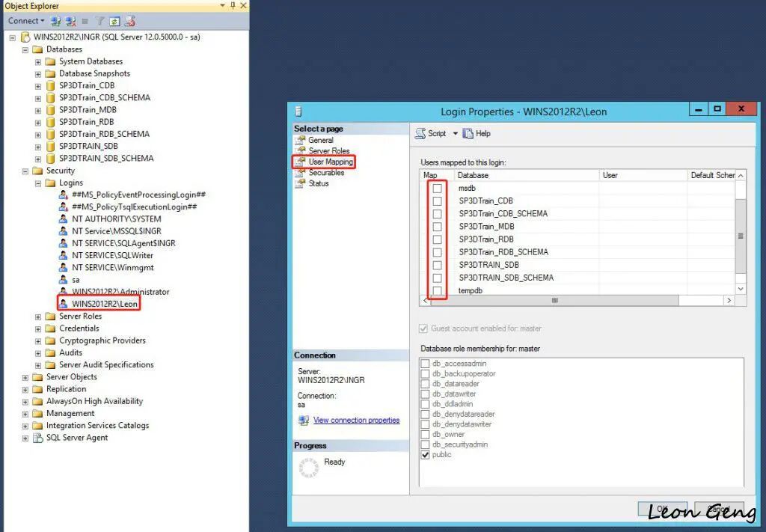Expand the Server Roles folder node
Viewport: 766px width, 532px height.
[x=38, y=317]
